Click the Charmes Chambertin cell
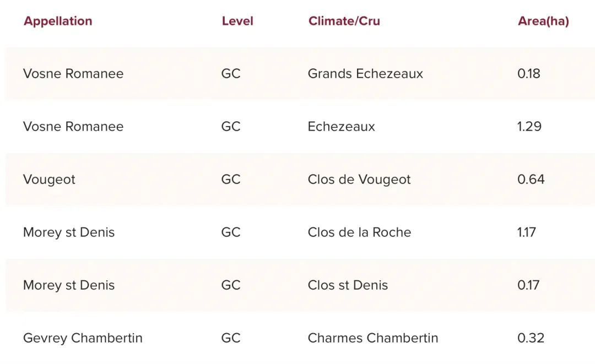 373,338
